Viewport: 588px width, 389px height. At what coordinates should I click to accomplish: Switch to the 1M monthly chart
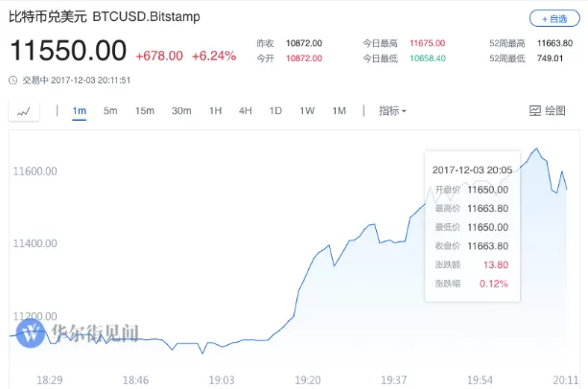pos(339,111)
